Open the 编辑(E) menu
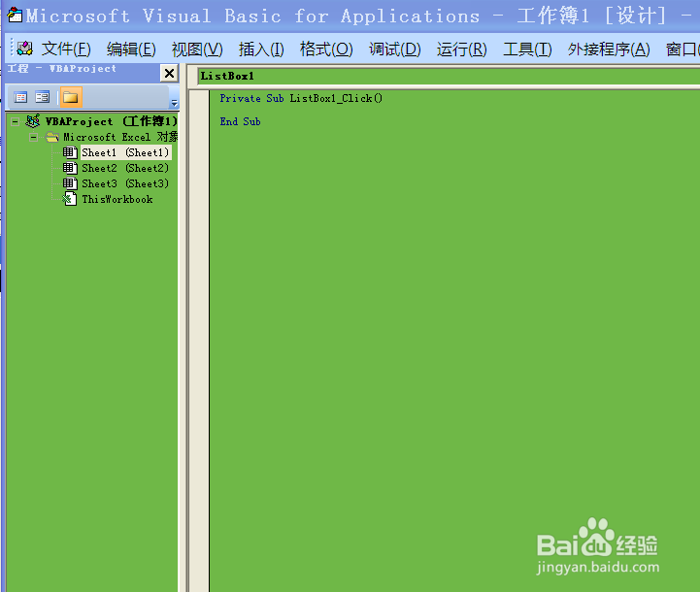Image resolution: width=700 pixels, height=592 pixels. point(131,49)
